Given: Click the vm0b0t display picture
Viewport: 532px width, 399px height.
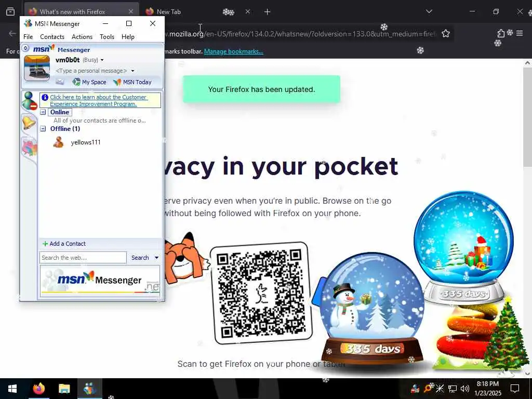Looking at the screenshot, I should (37, 68).
